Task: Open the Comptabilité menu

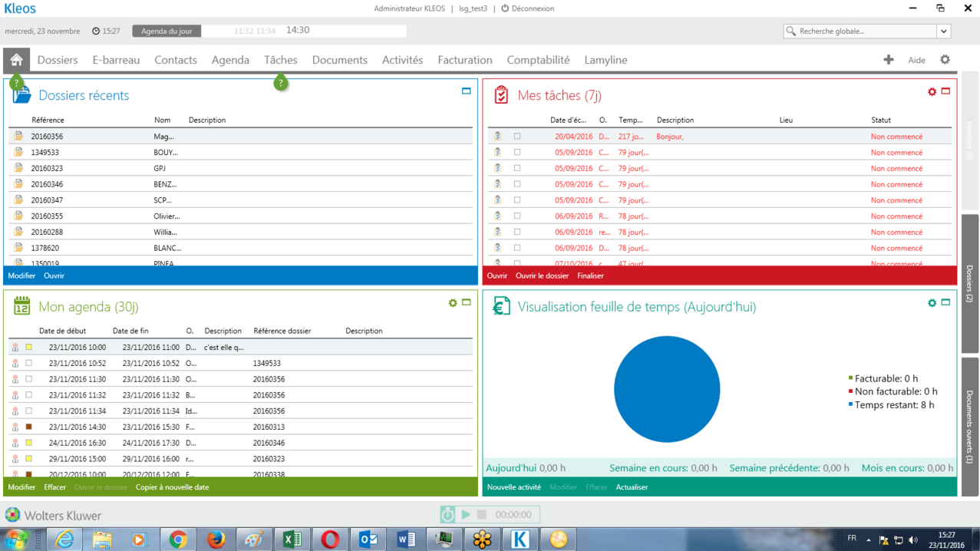Action: point(538,60)
